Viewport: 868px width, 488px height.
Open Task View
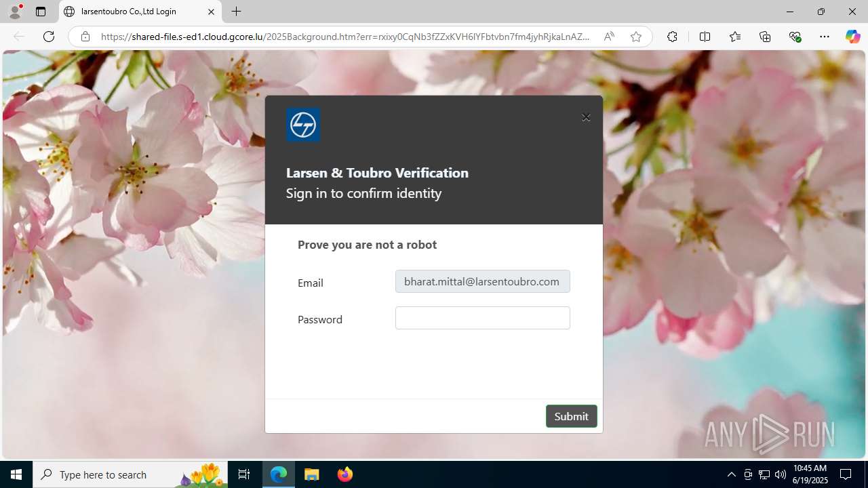(244, 474)
